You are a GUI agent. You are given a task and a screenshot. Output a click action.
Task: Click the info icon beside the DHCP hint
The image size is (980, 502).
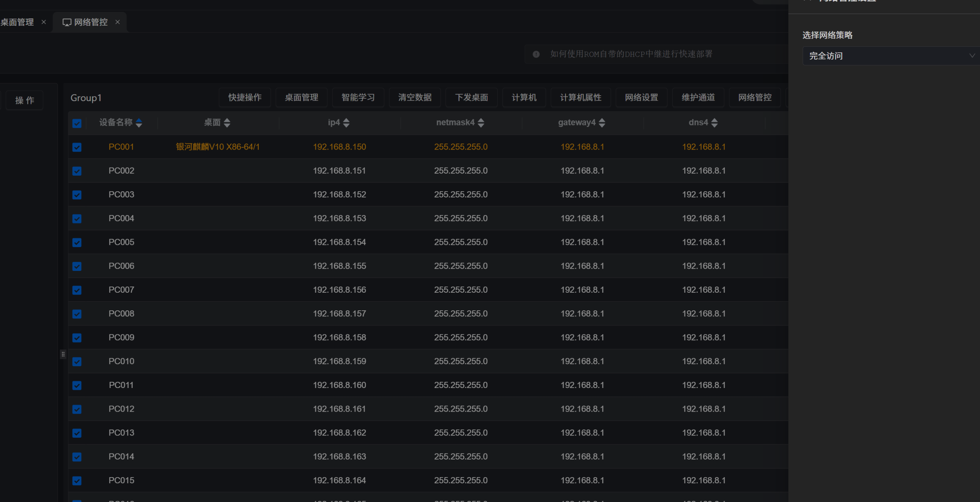pyautogui.click(x=536, y=54)
